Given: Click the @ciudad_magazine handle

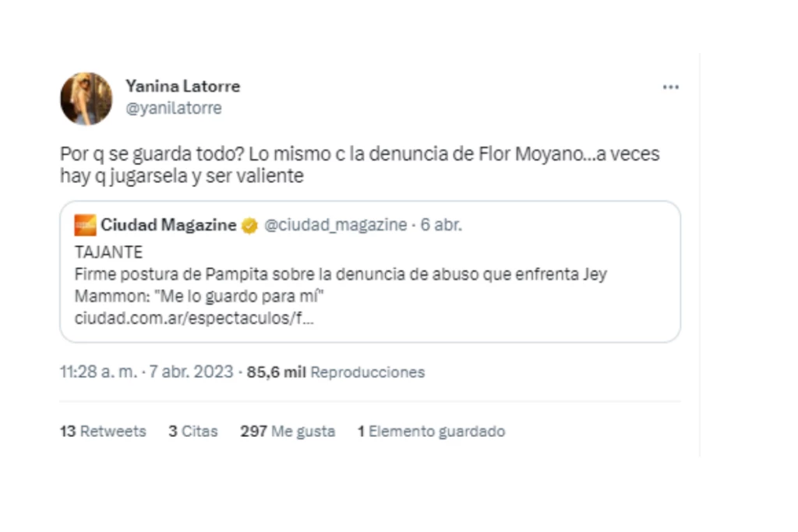Looking at the screenshot, I should [x=335, y=225].
